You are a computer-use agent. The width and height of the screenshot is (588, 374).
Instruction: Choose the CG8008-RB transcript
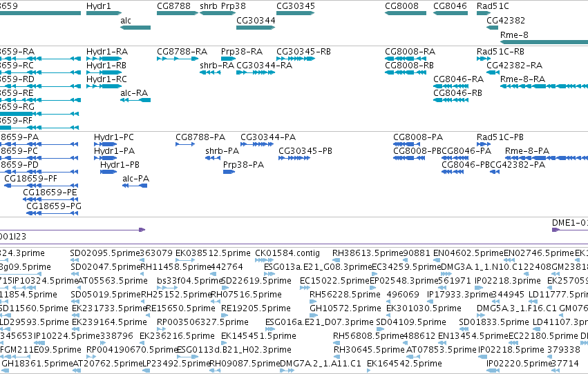point(409,66)
